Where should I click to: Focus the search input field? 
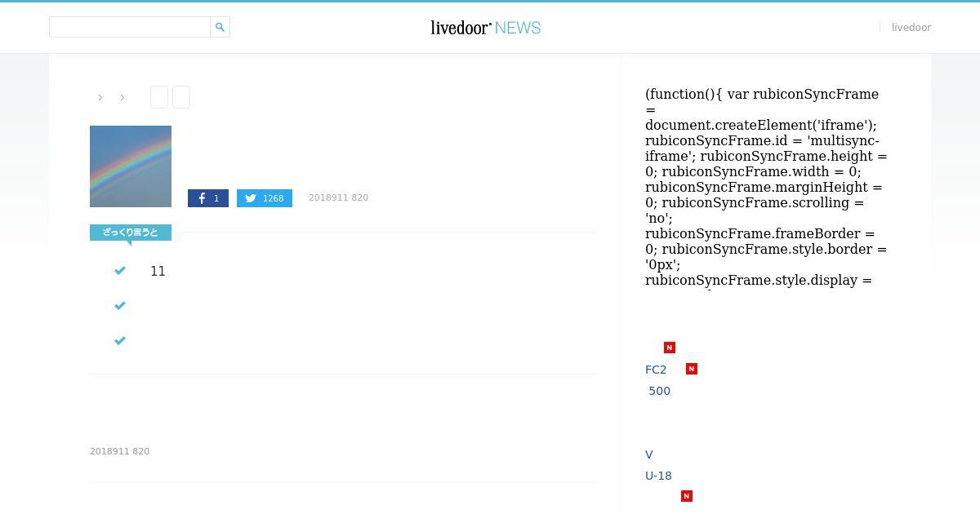[130, 27]
